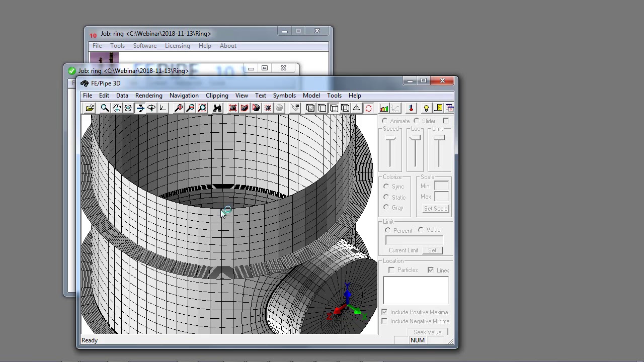Toggle the Lines checkbox
The width and height of the screenshot is (644, 362).
(431, 270)
